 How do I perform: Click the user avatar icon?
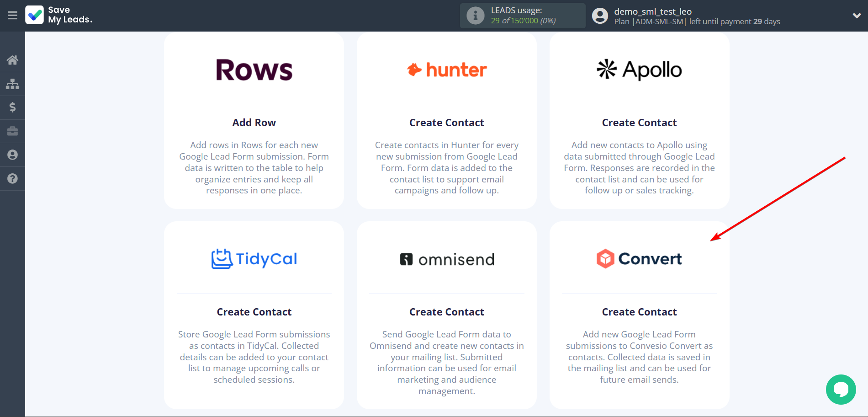(x=600, y=16)
